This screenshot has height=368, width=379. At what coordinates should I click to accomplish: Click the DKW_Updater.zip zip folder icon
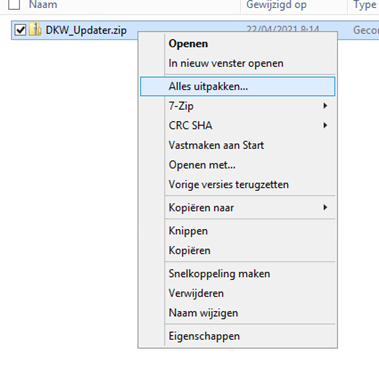coord(35,30)
